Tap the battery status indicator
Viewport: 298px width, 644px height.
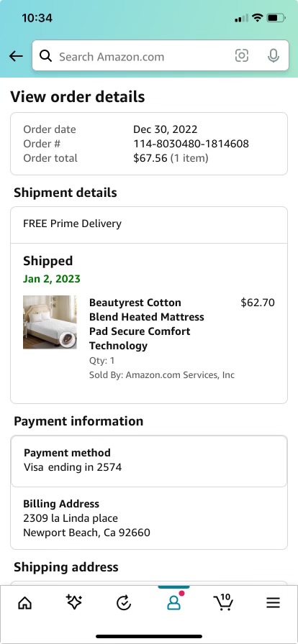pos(276,18)
